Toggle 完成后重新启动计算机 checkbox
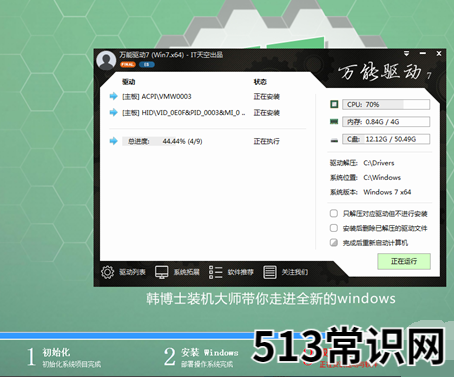Viewport: 454px width, 377px height. point(334,242)
